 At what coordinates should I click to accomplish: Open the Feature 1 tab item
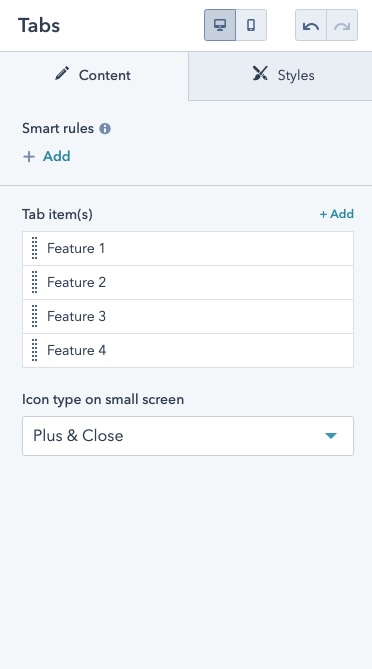188,248
